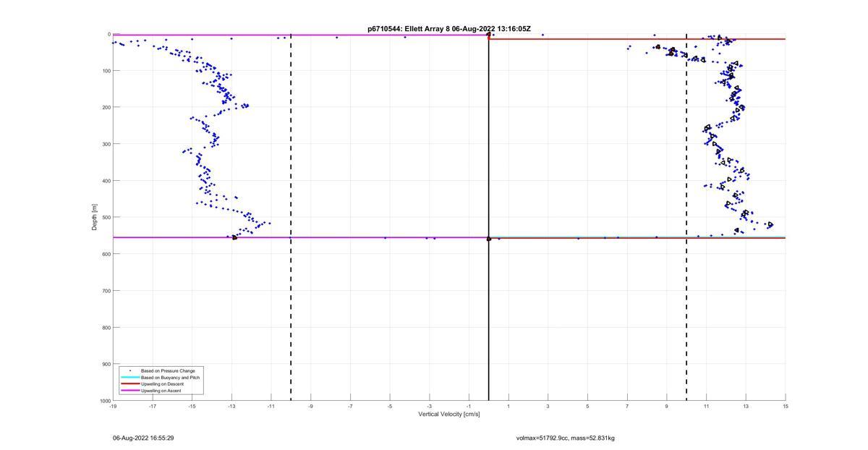The image size is (868, 450).
Task: Click y-axis tick label "200"
Action: [106, 107]
